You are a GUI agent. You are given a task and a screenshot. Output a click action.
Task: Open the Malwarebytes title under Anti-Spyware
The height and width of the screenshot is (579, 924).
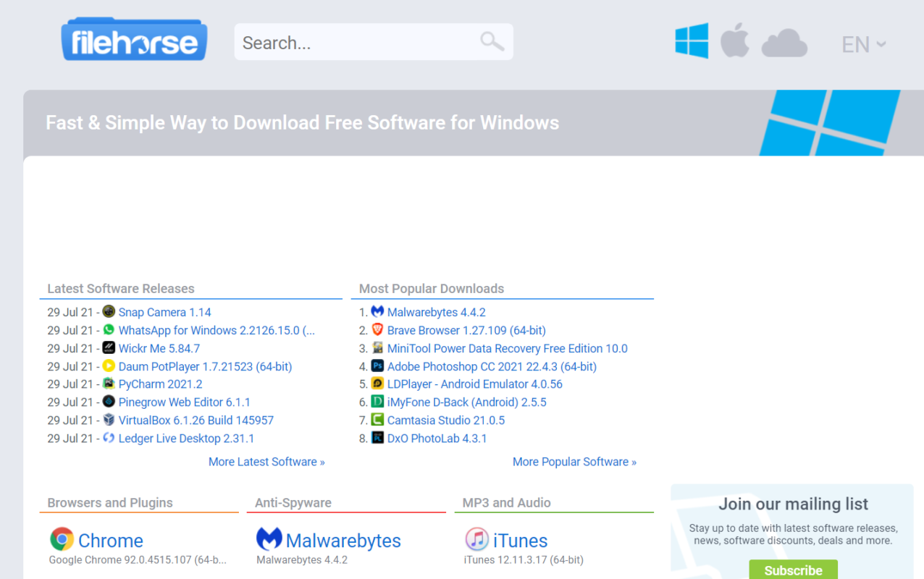pos(343,541)
